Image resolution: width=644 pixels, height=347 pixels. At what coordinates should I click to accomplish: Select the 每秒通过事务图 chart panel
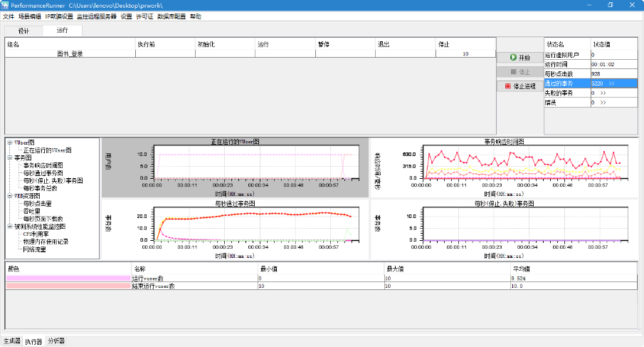236,230
